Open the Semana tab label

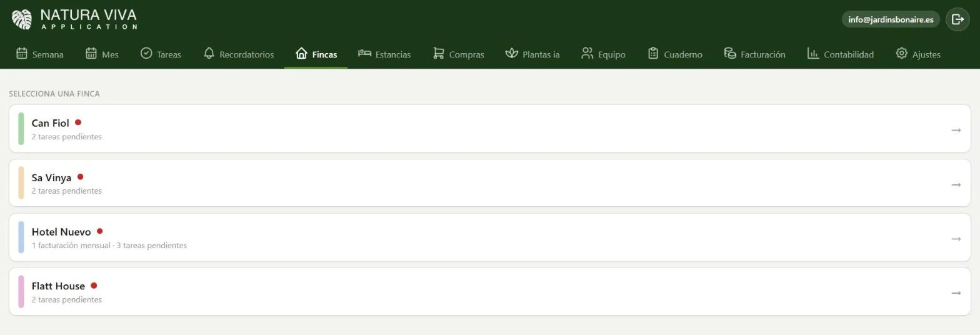coord(48,54)
